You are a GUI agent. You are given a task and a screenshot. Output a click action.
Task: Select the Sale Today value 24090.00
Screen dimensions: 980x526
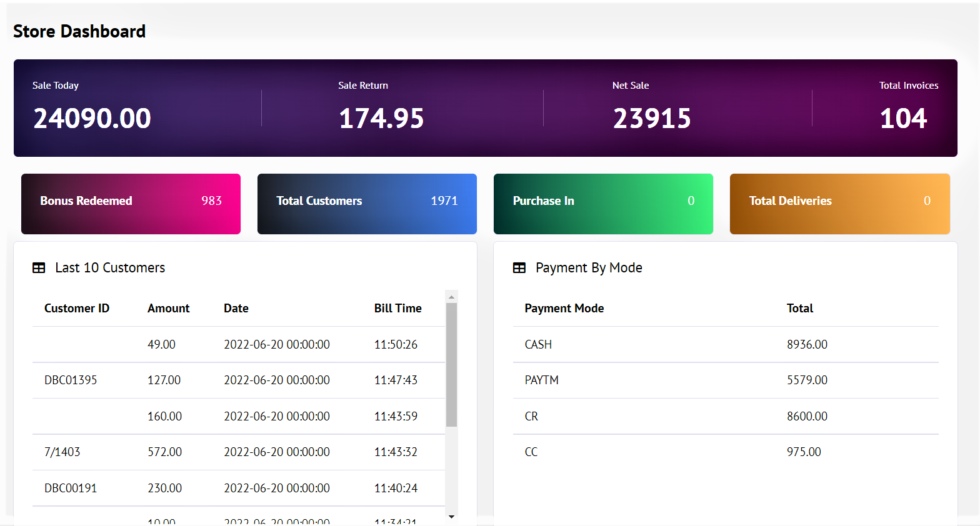92,118
